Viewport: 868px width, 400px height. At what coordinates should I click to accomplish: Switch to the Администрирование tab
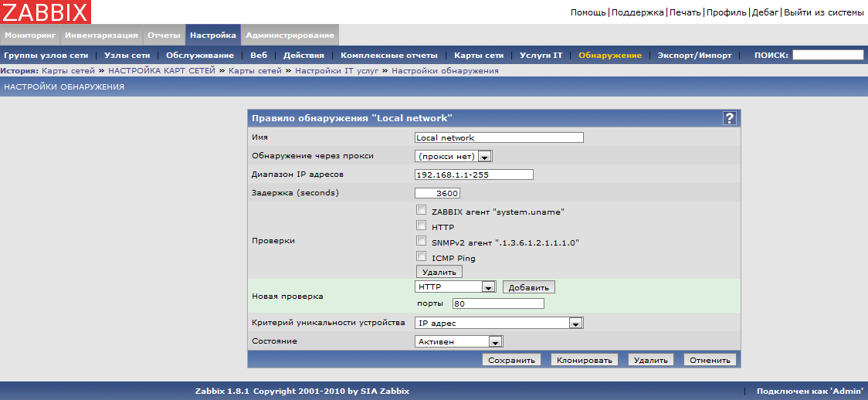tap(290, 35)
